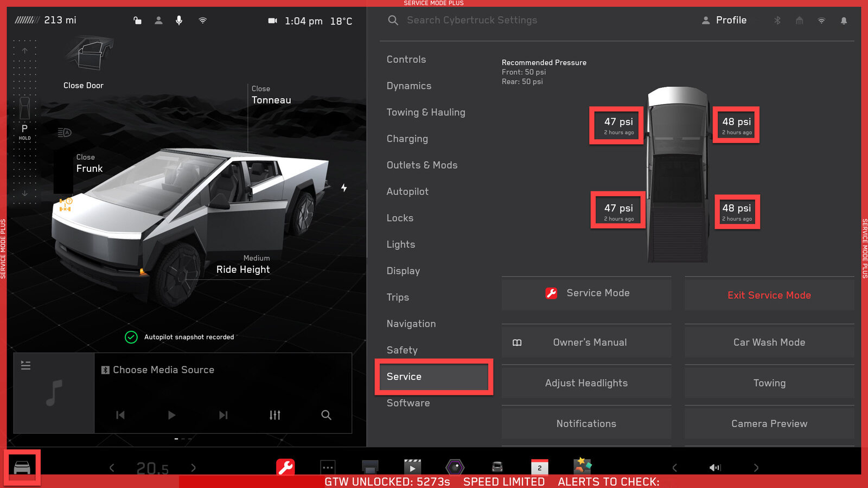Image resolution: width=868 pixels, height=488 pixels.
Task: Tap the Wi-Fi icon in left status bar
Action: click(202, 21)
